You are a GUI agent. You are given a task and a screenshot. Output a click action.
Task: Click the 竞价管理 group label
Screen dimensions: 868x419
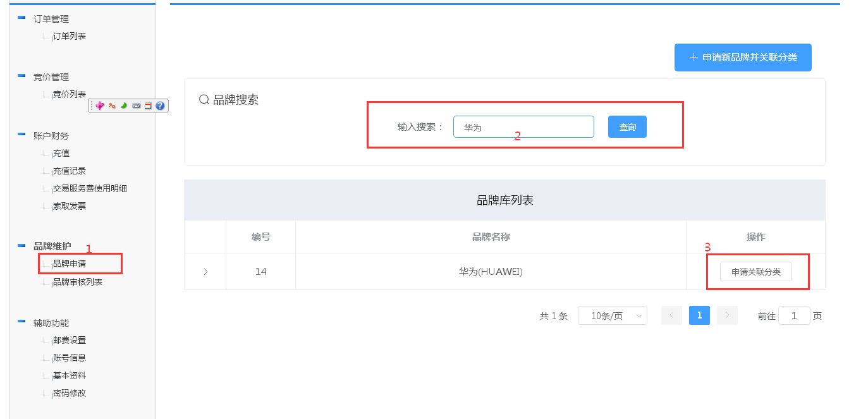click(x=51, y=77)
